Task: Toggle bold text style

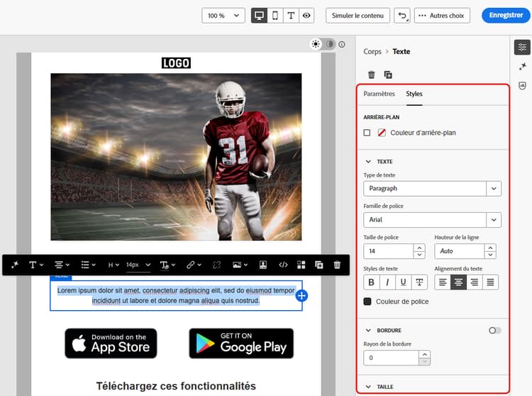Action: tap(372, 282)
